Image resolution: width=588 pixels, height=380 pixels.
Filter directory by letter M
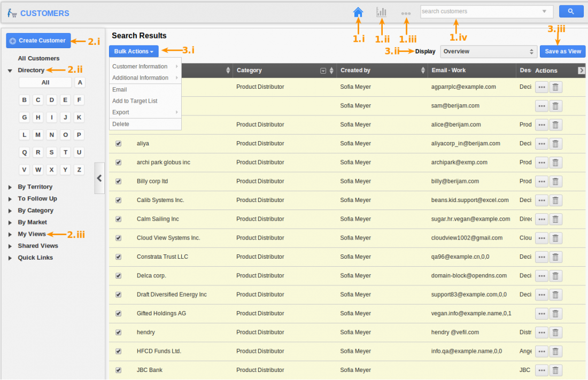click(x=38, y=135)
